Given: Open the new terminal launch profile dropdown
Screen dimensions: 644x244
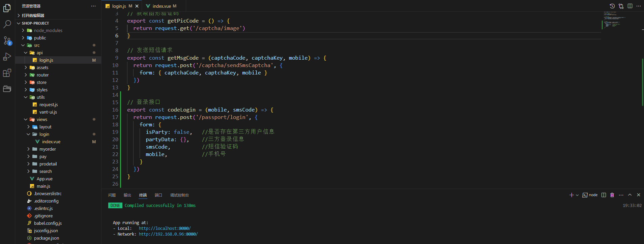Looking at the screenshot, I should point(577,195).
